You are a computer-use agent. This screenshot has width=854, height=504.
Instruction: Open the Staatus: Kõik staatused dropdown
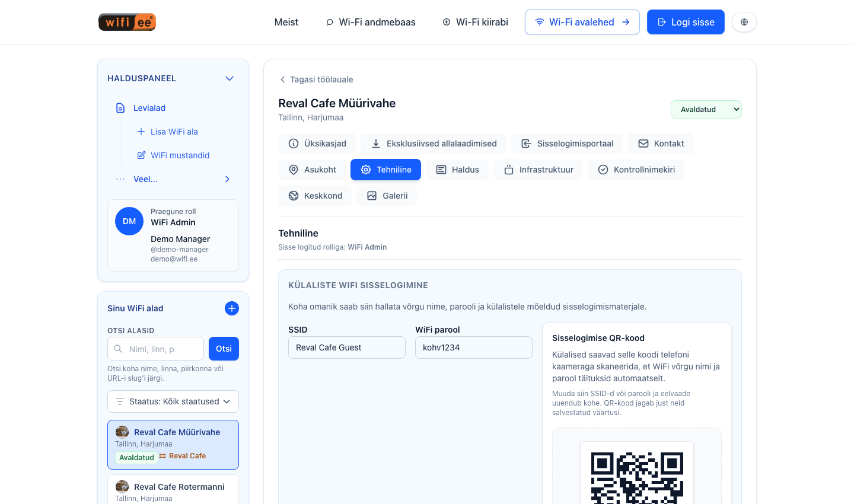(x=173, y=401)
